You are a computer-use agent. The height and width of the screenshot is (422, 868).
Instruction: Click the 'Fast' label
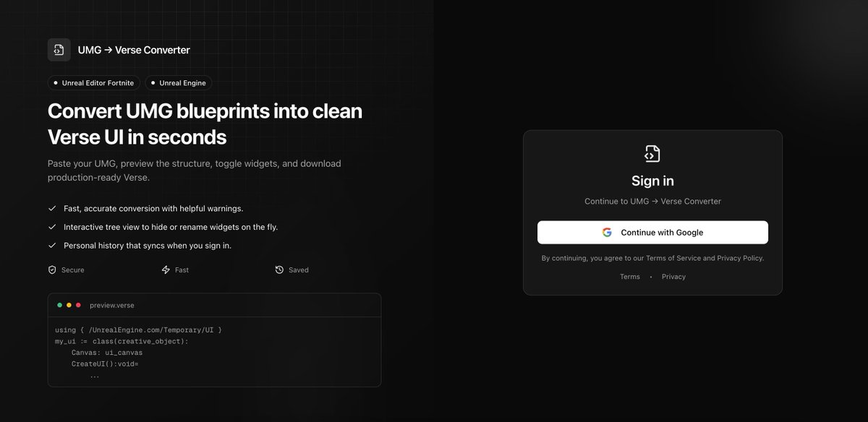(x=182, y=270)
